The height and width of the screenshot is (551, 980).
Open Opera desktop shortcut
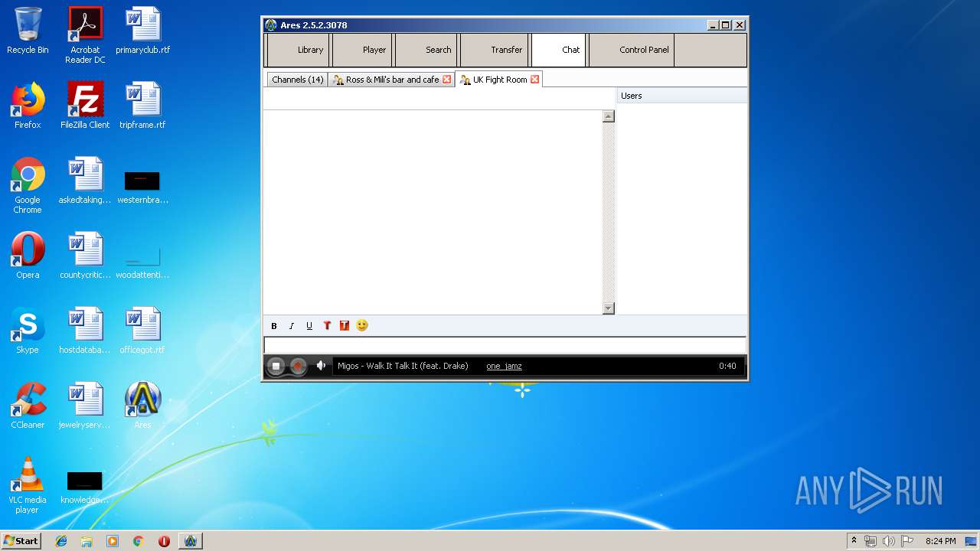coord(28,256)
